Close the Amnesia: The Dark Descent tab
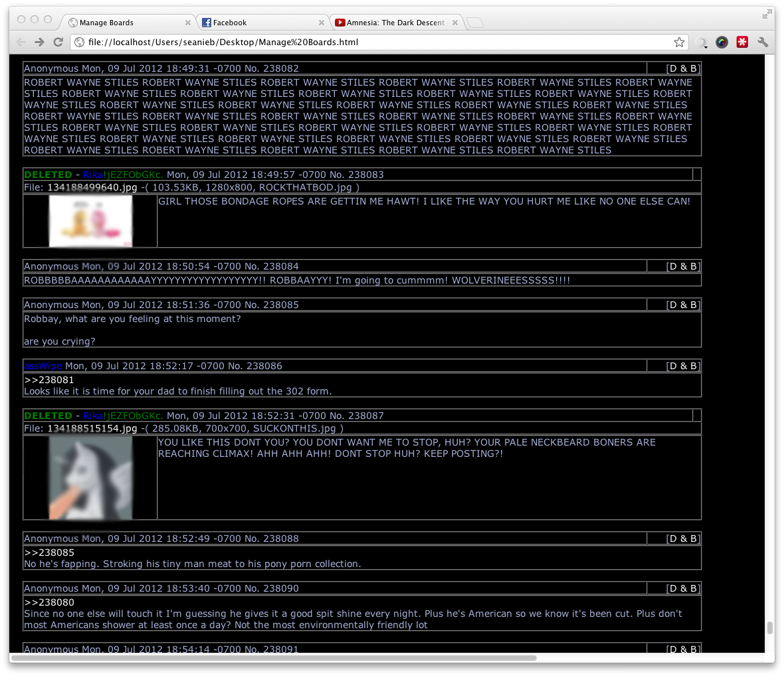 pyautogui.click(x=455, y=23)
